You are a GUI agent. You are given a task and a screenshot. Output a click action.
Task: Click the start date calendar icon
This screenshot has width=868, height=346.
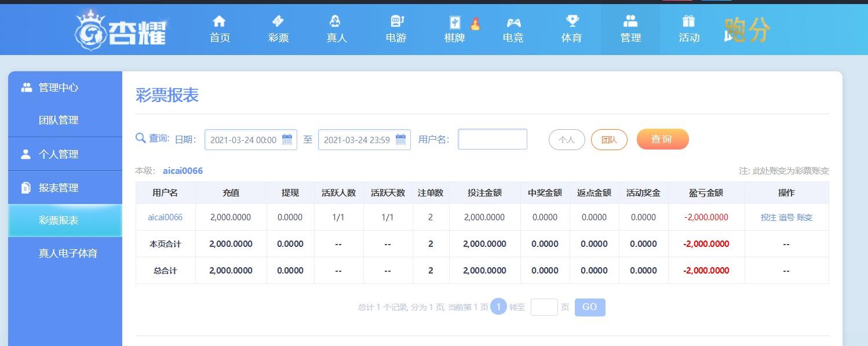click(287, 140)
